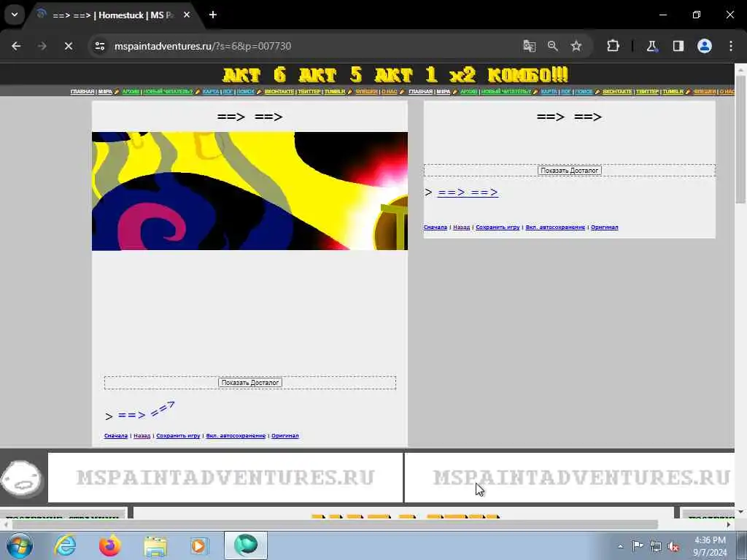Open a new browser tab
Screen dimensions: 747x560
[x=213, y=15]
